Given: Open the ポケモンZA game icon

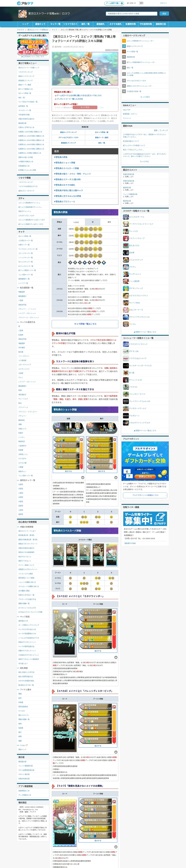Looking at the screenshot, I should click(126, 351).
